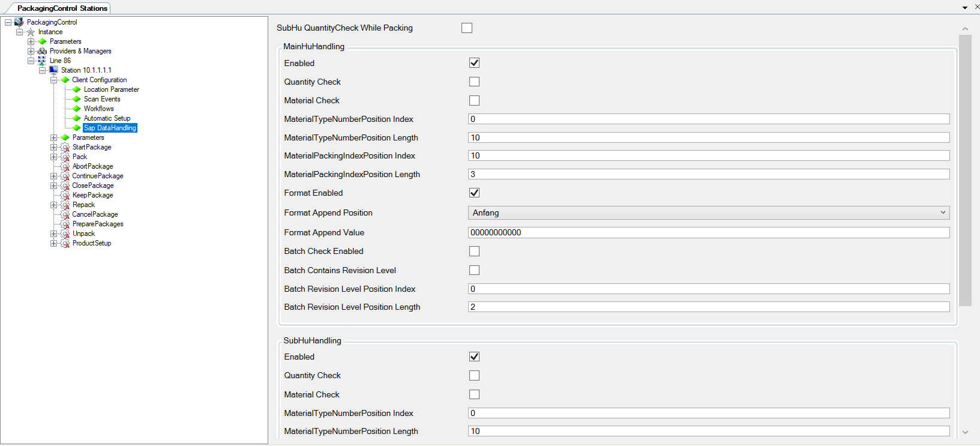Enable Batch Check Enabled checkbox

pos(474,251)
